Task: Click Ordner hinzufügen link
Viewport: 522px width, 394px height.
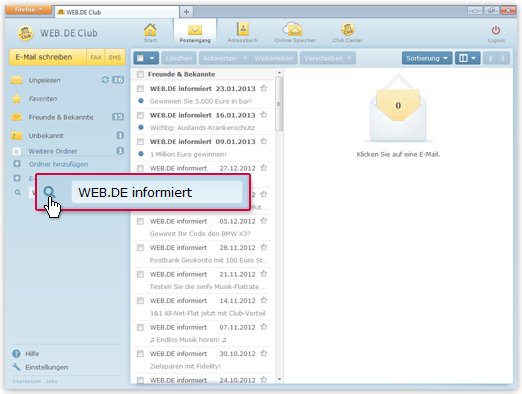Action: click(x=58, y=164)
